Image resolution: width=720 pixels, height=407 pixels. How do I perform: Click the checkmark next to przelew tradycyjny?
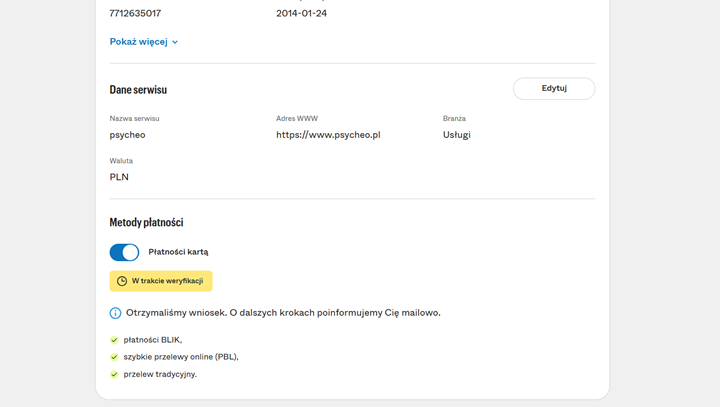tap(114, 374)
